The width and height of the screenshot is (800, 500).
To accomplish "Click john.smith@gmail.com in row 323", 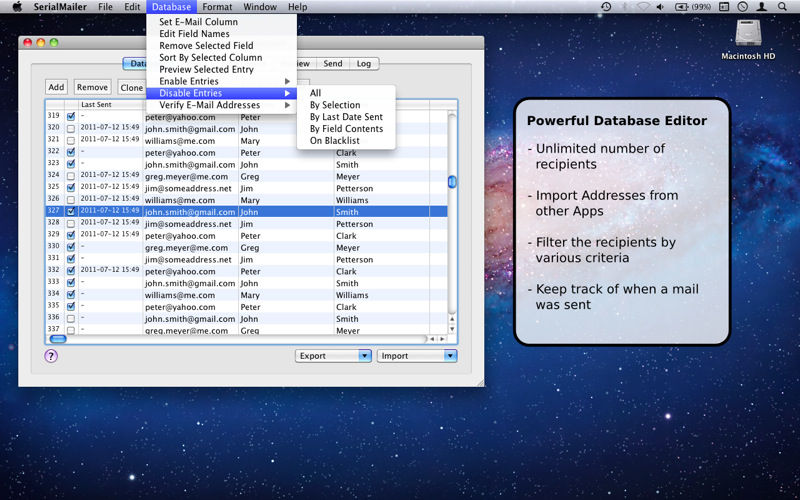I will [190, 165].
